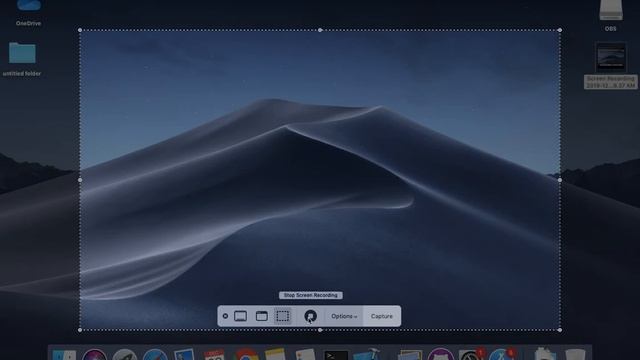The image size is (640, 360).
Task: Click the top-right selection corner handle
Action: (560, 30)
